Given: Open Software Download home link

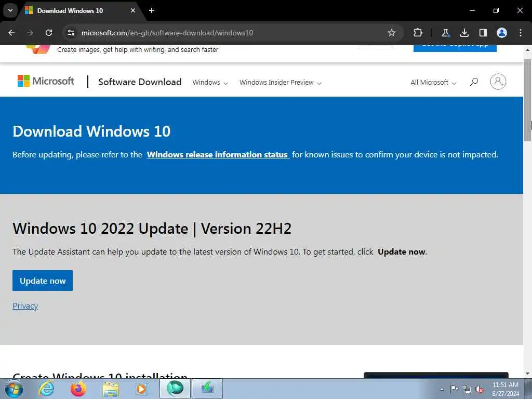Looking at the screenshot, I should coord(140,82).
